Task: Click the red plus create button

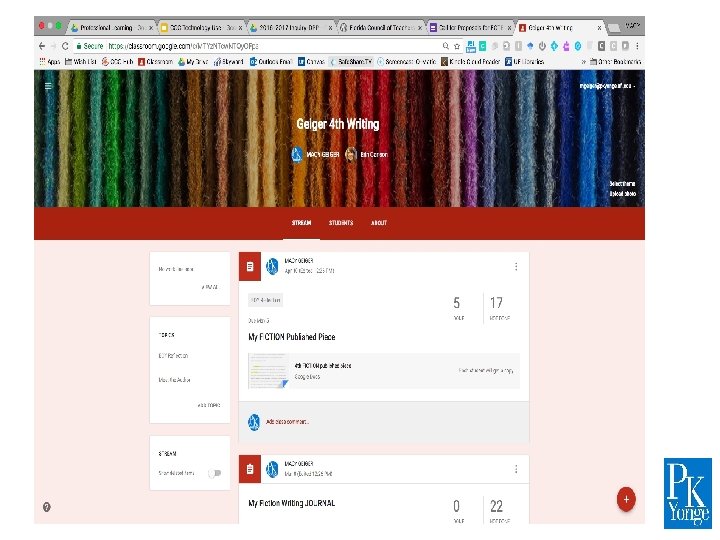Action: tap(626, 499)
